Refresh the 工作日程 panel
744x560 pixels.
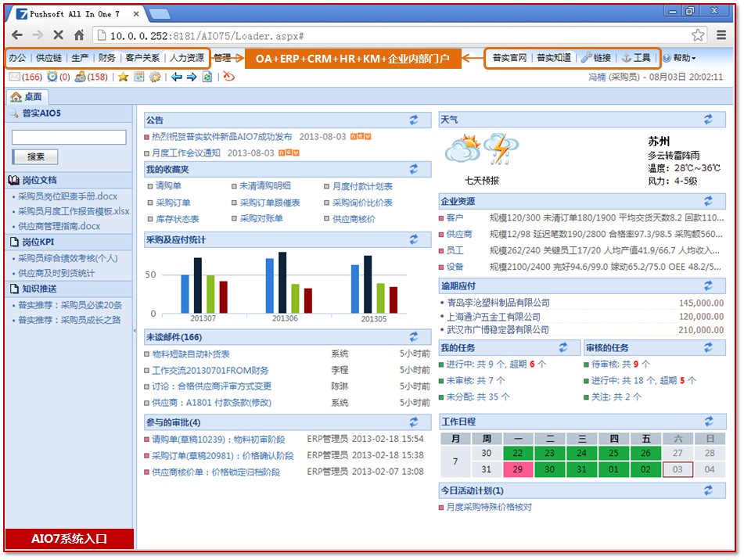pos(709,422)
